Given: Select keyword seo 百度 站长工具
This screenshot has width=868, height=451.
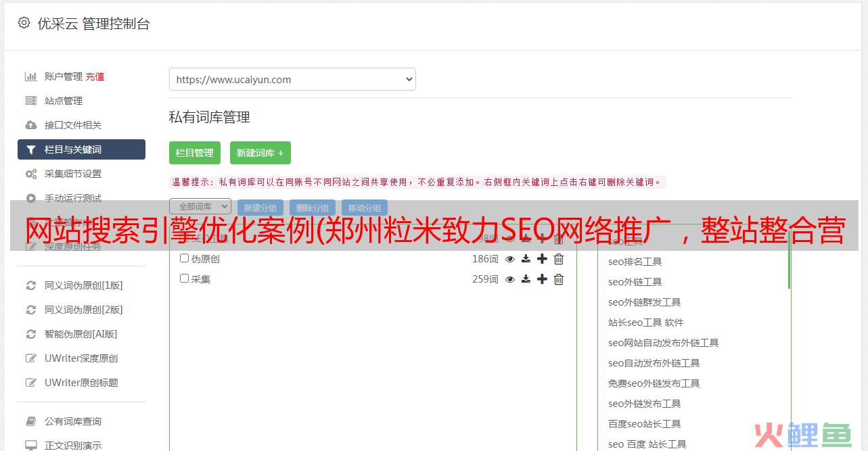Looking at the screenshot, I should click(647, 444).
